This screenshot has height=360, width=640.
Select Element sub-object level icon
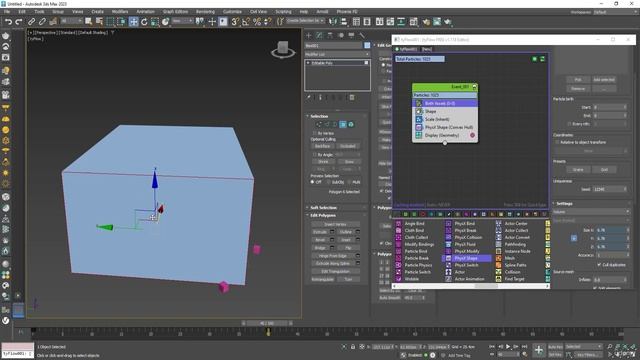coord(351,124)
